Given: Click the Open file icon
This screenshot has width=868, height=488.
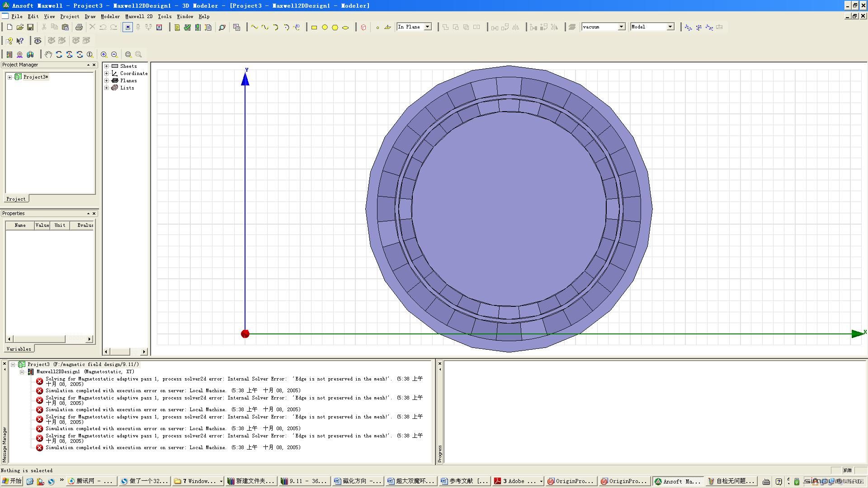Looking at the screenshot, I should click(20, 27).
